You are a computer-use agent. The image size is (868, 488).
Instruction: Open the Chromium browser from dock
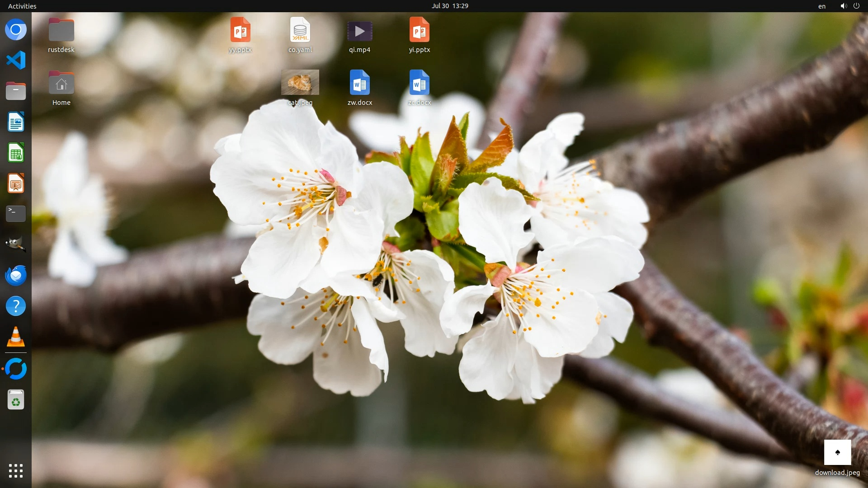pyautogui.click(x=16, y=30)
